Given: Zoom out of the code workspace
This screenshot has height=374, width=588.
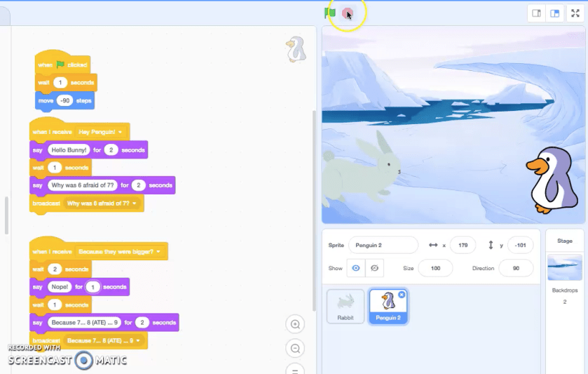Looking at the screenshot, I should (x=296, y=348).
